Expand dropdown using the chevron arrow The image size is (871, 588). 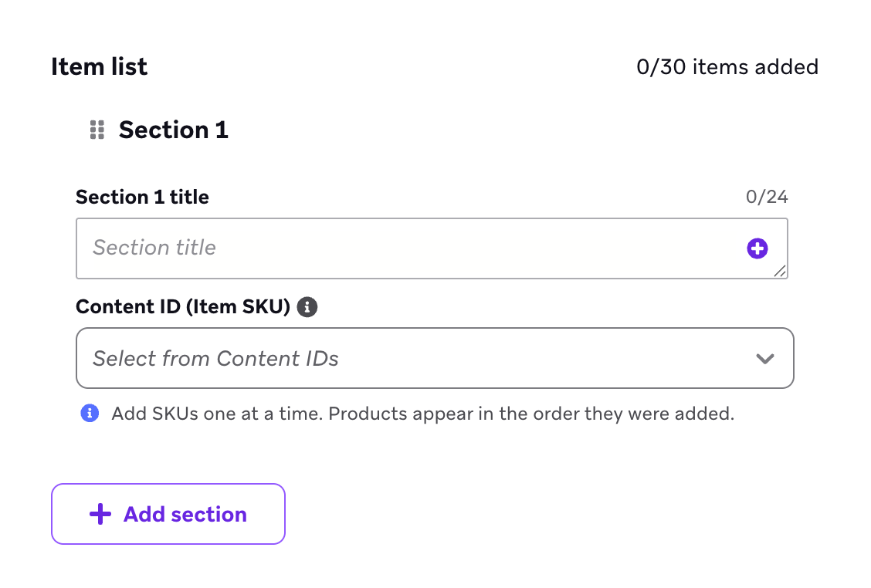pos(764,359)
